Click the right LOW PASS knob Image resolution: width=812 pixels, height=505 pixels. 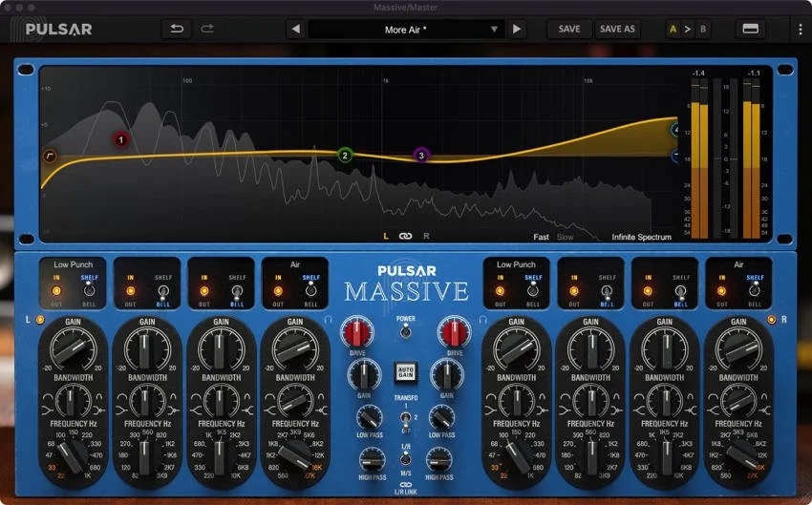click(x=441, y=417)
